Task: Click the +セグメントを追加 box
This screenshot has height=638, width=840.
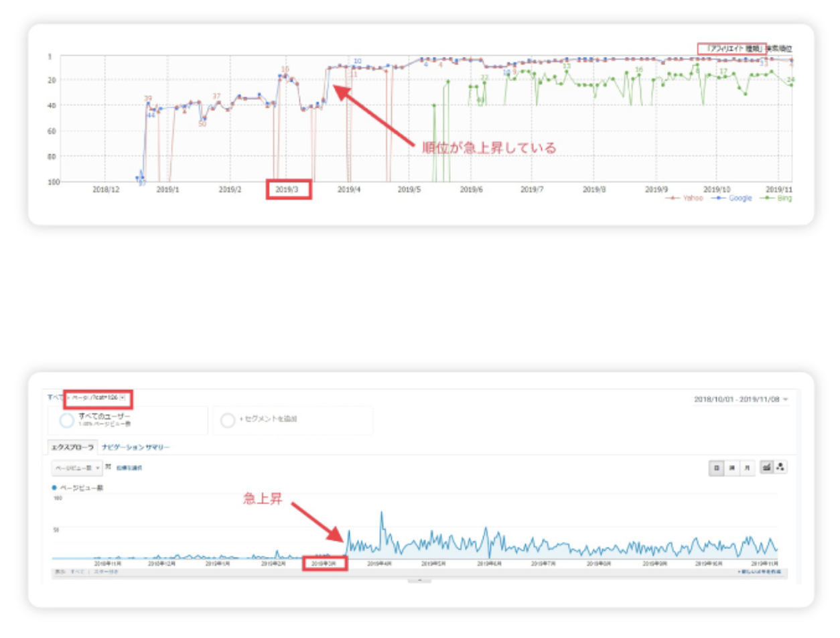Action: [x=293, y=420]
